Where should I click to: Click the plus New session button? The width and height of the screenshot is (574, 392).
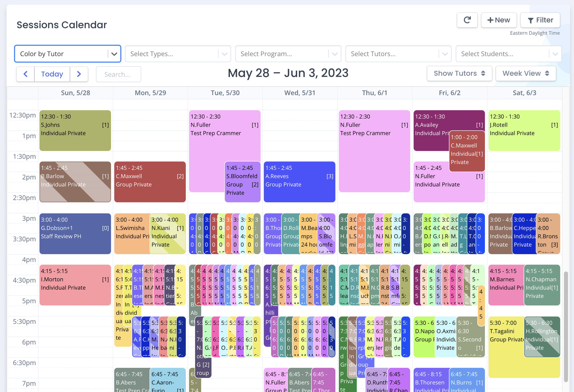tap(499, 20)
